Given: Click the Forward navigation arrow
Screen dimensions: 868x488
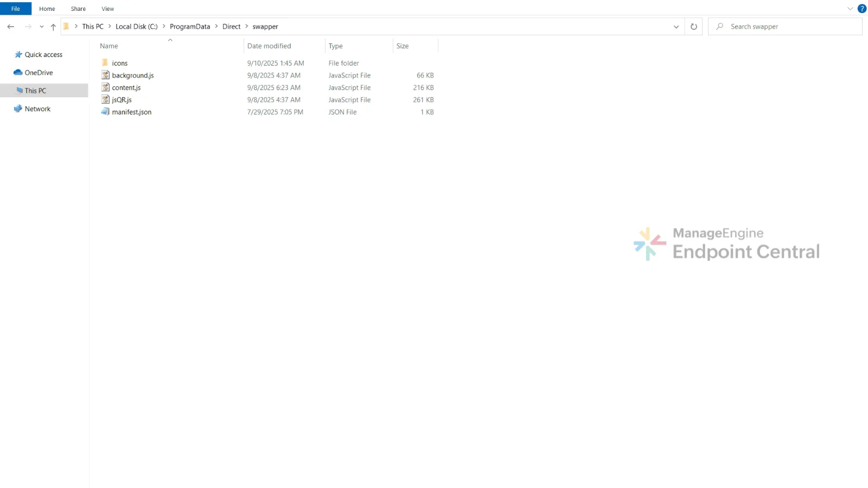Looking at the screenshot, I should point(28,27).
